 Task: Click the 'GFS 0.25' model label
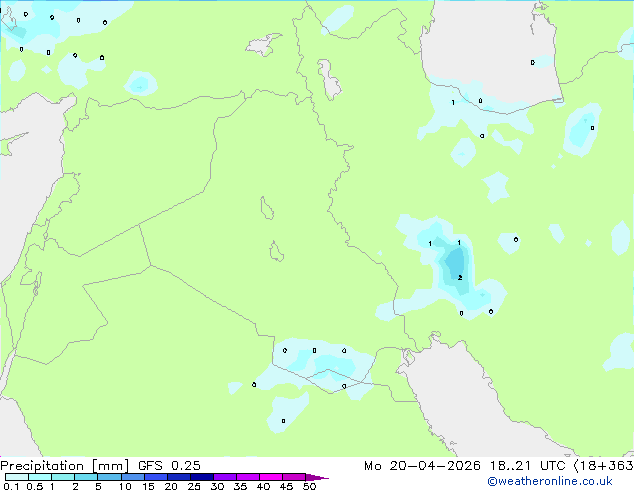pos(169,466)
